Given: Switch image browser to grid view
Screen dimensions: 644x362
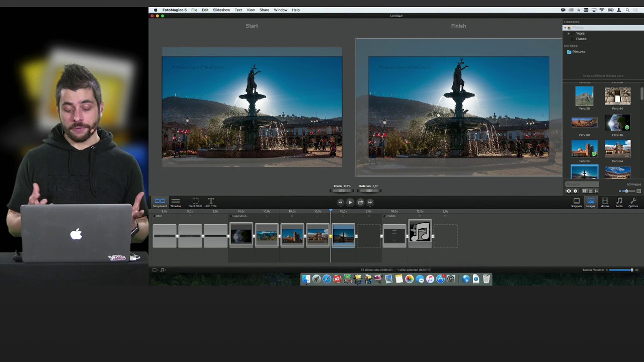Looking at the screenshot, I should point(585,191).
